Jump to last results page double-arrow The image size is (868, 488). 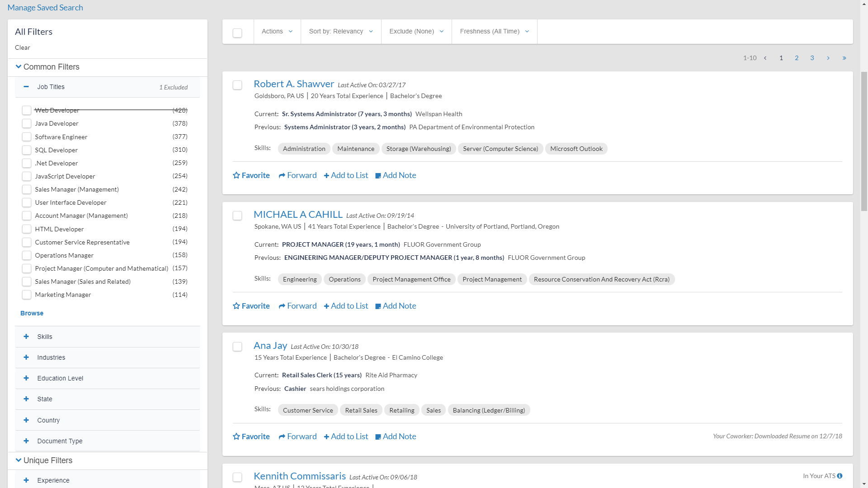pyautogui.click(x=844, y=58)
